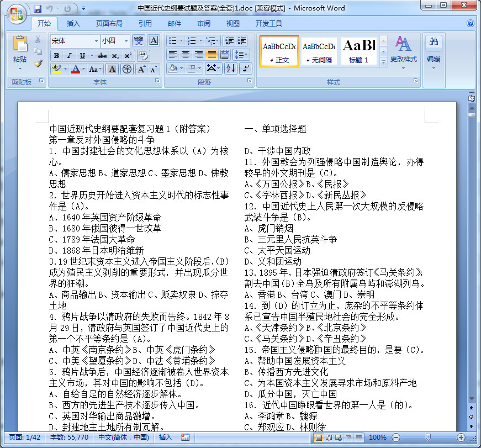This screenshot has width=481, height=448.
Task: Open Word Help question mark icon
Action: click(x=471, y=23)
